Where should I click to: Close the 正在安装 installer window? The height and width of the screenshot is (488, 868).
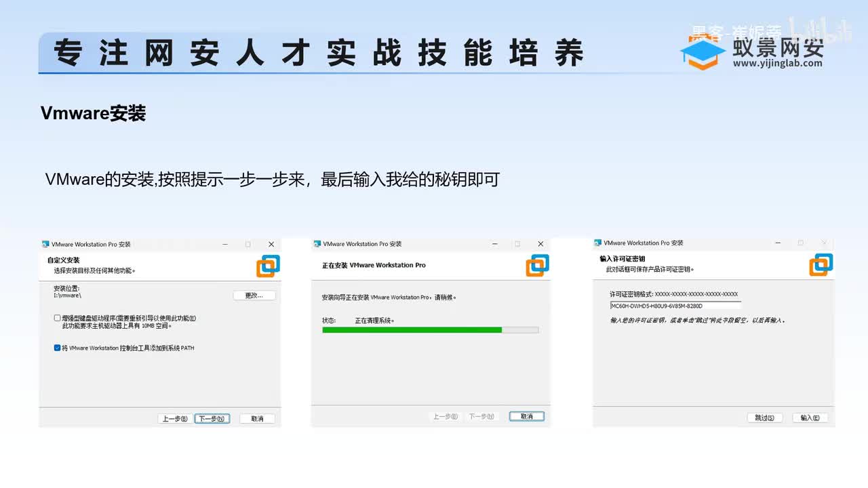pos(540,243)
